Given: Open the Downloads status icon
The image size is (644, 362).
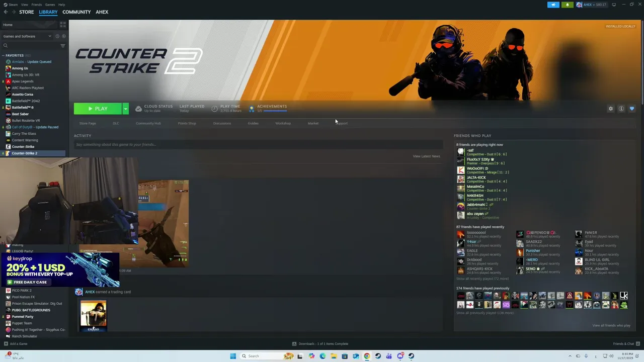Looking at the screenshot, I should point(294,344).
